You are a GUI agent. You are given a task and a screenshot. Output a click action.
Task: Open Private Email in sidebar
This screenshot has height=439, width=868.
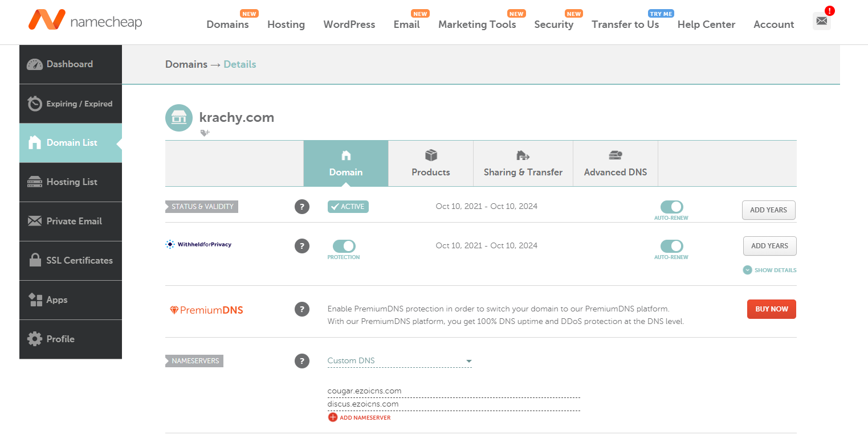[71, 221]
